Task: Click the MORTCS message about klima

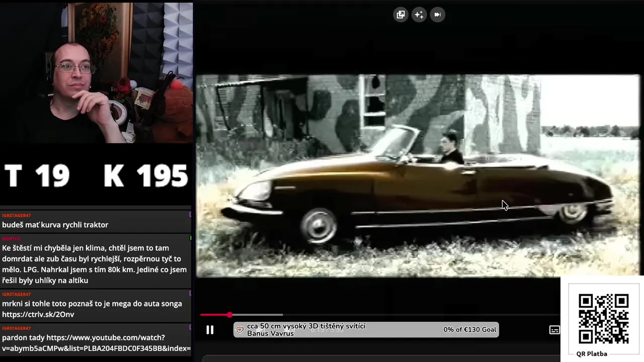Action: [95, 264]
